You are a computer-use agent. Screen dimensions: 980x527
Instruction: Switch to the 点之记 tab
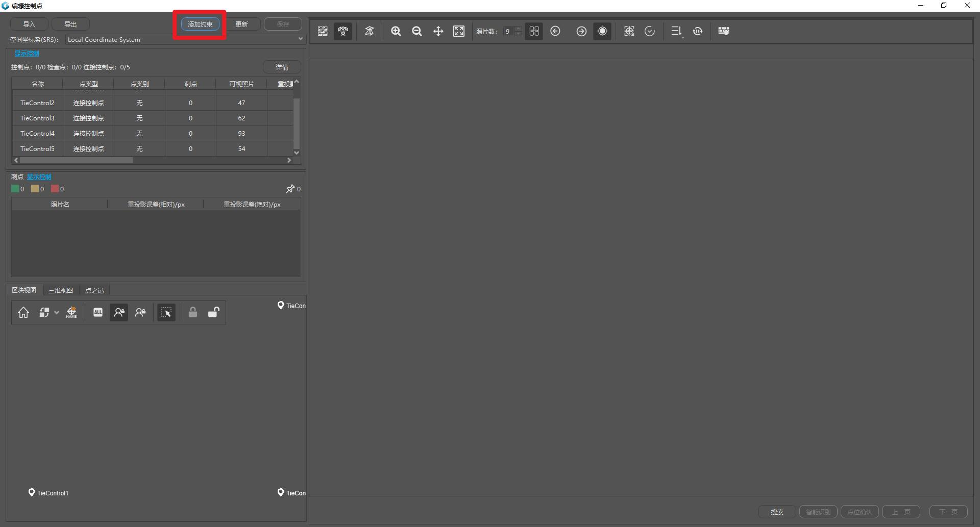[x=94, y=290]
